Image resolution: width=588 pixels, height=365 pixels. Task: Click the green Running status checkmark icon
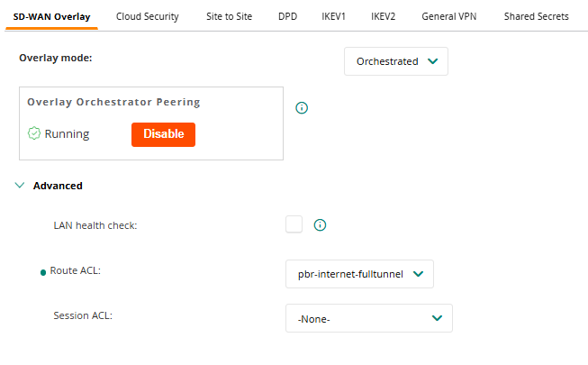tap(34, 134)
